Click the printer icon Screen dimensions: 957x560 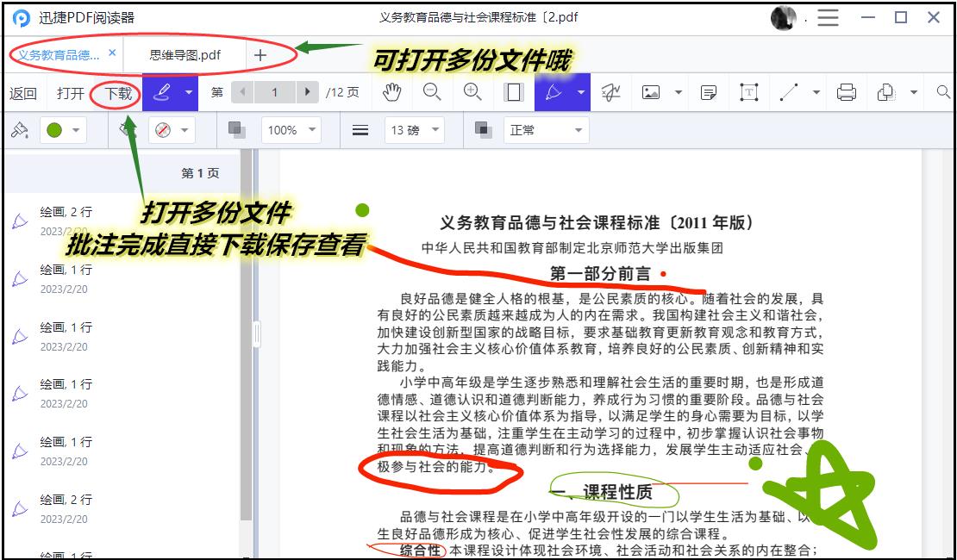[x=846, y=92]
